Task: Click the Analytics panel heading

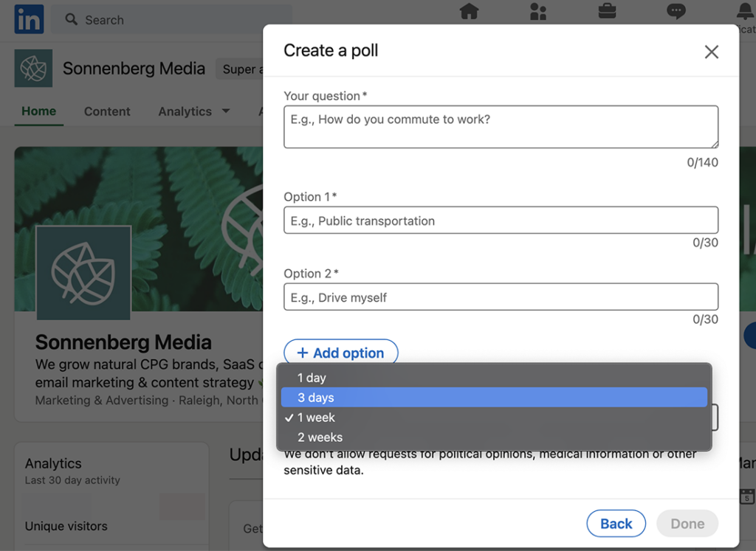Action: [x=53, y=463]
